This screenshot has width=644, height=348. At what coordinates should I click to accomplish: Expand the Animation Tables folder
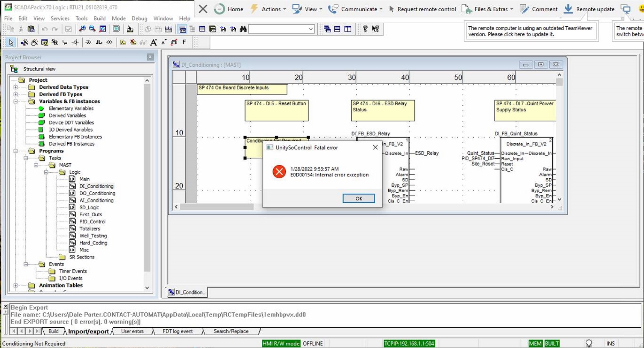coord(16,286)
